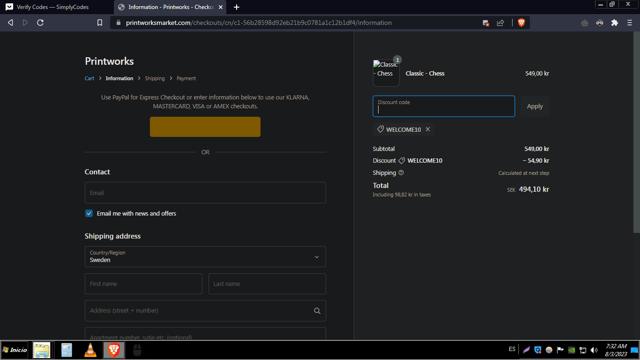Viewport: 640px width, 360px height.
Task: Click the Calculated at next step text
Action: coord(524,173)
